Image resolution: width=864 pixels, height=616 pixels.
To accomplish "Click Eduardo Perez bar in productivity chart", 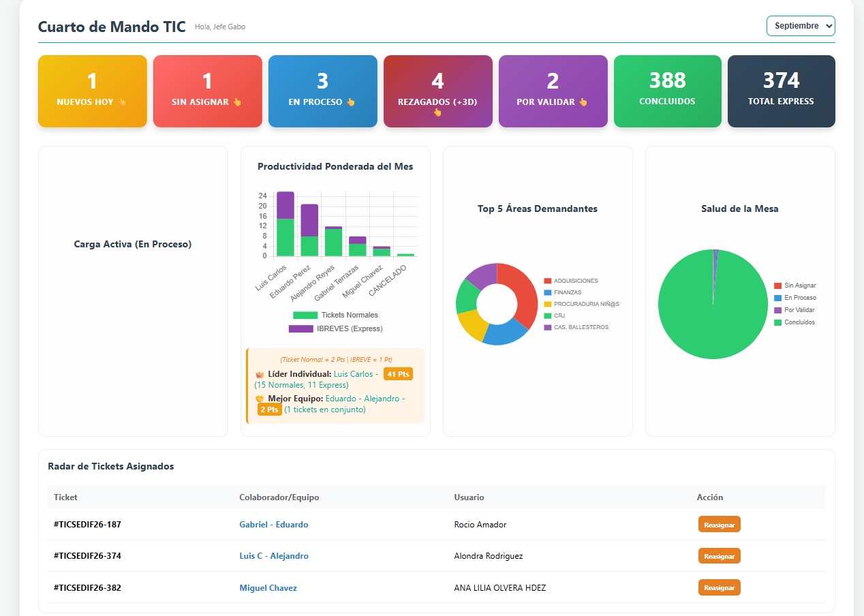I will coord(309,230).
